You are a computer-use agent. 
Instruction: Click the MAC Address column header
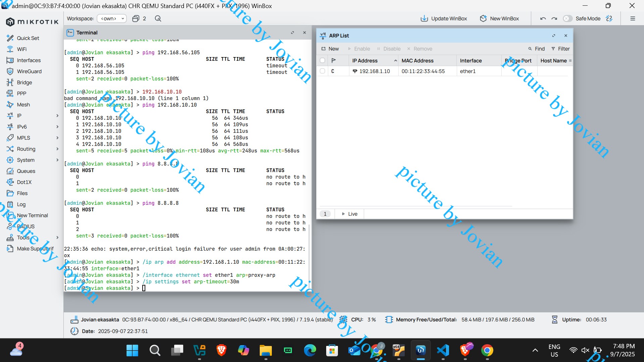click(x=427, y=60)
